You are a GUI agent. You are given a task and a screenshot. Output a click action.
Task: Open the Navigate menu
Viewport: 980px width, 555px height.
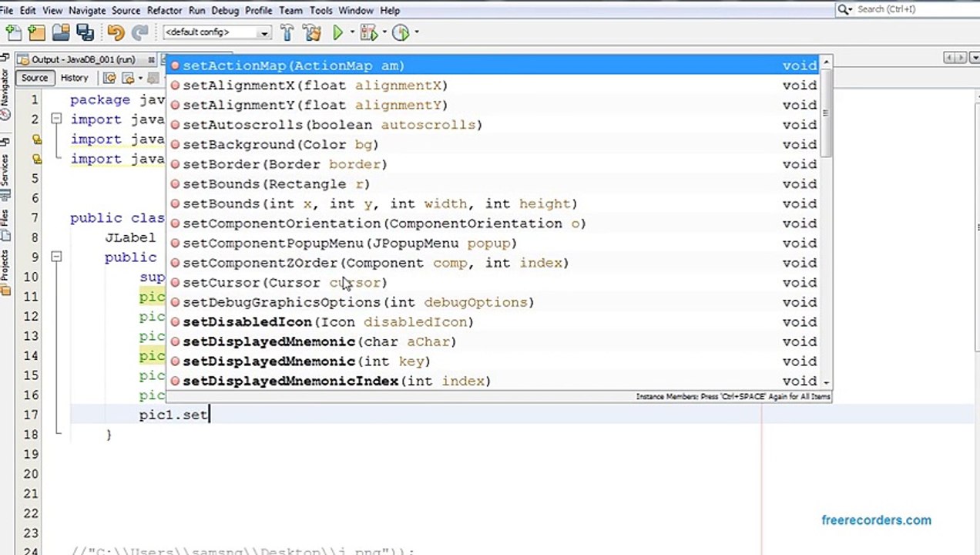87,10
